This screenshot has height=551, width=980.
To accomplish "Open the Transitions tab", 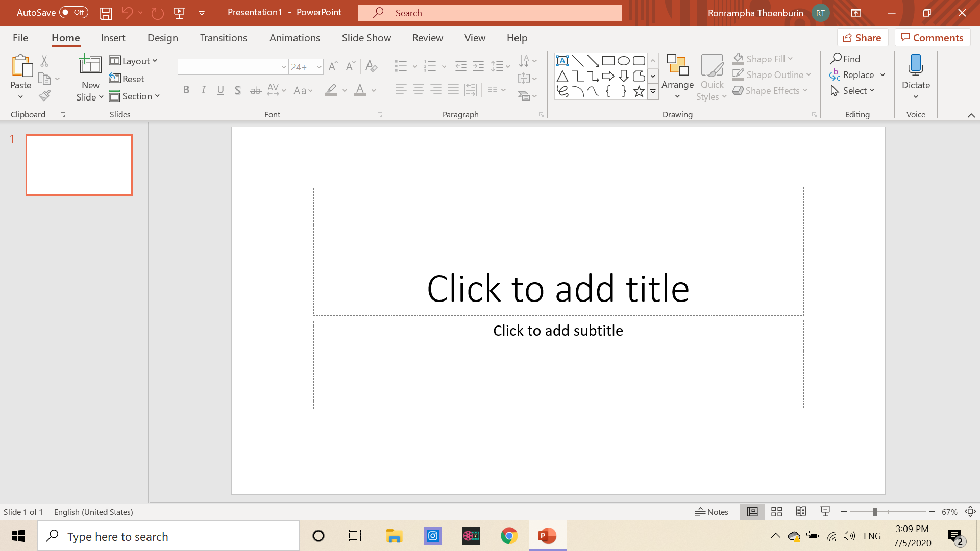I will click(223, 38).
